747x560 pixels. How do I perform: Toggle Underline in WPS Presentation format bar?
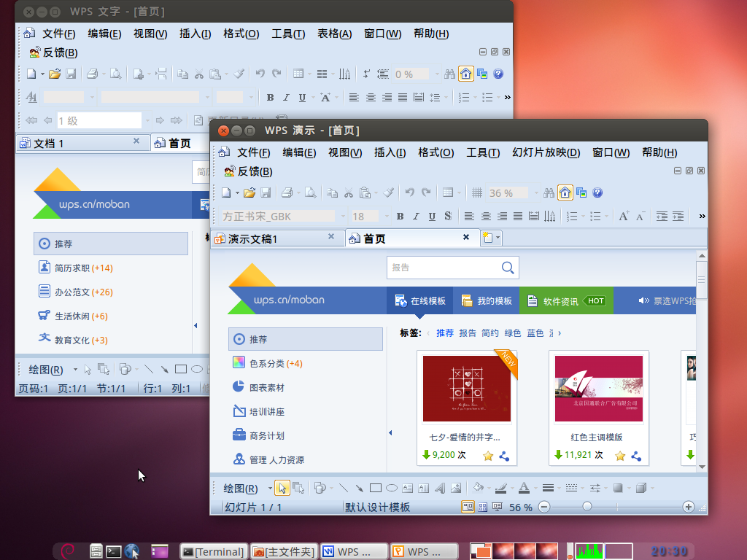[432, 217]
